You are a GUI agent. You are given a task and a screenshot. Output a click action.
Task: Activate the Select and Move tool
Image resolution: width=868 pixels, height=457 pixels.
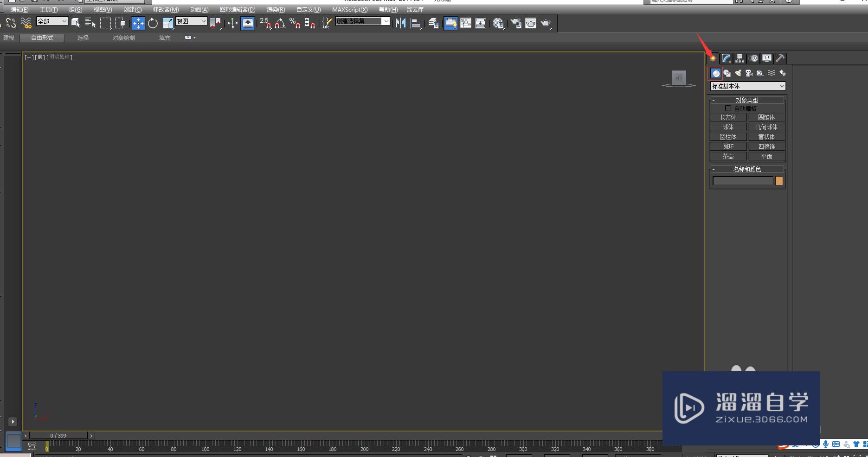138,23
